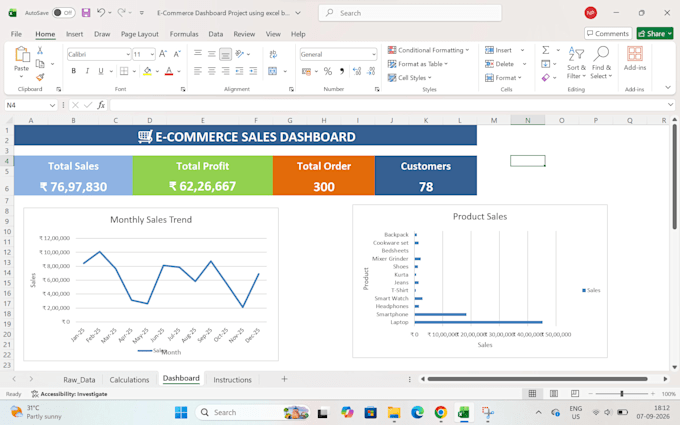Increase font size icon
The width and height of the screenshot is (680, 425).
(163, 54)
